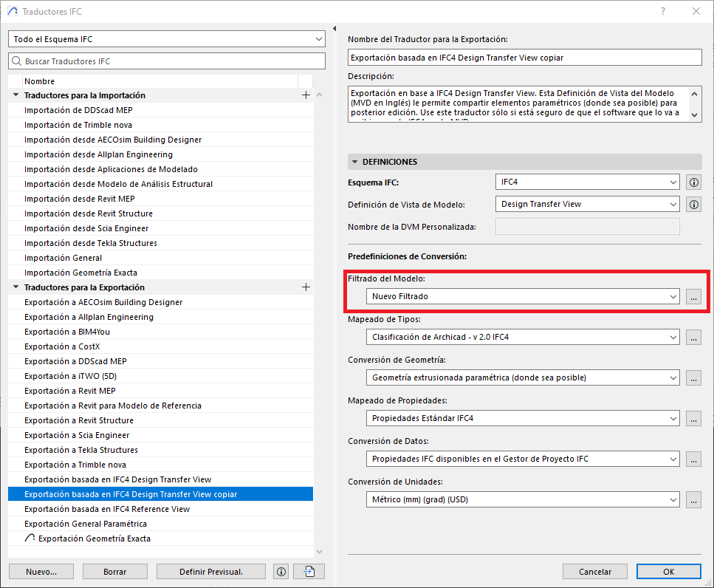
Task: Click the plus icon beside Traductores para la Importación
Action: [x=306, y=95]
